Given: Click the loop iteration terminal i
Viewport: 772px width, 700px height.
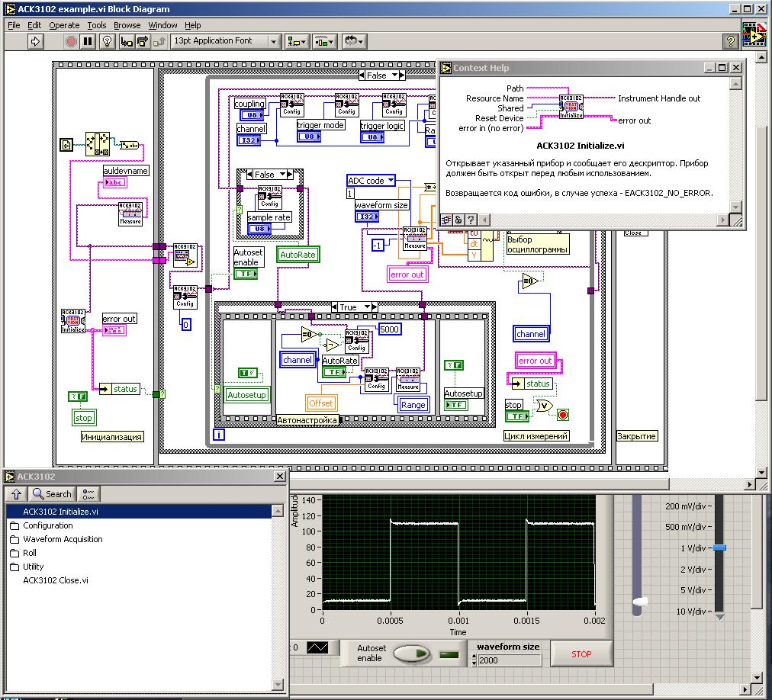Looking at the screenshot, I should tap(219, 435).
